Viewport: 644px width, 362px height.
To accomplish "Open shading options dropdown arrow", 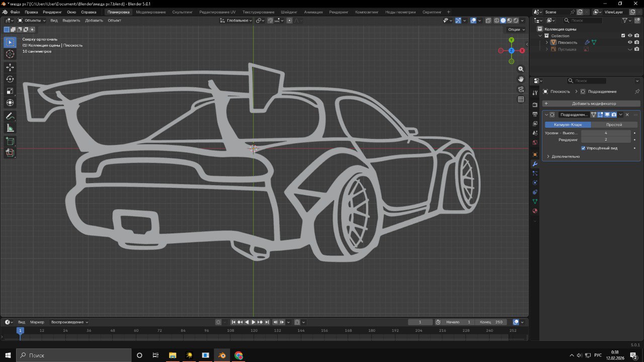I will coord(522,21).
